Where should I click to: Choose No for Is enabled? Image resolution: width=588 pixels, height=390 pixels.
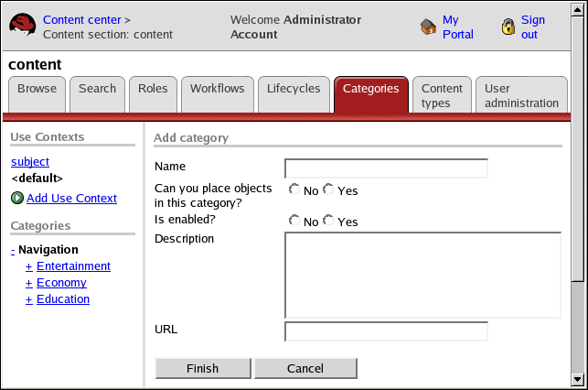[x=294, y=221]
